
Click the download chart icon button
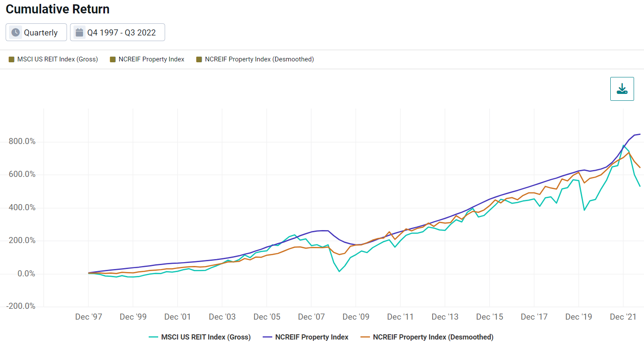pyautogui.click(x=622, y=89)
